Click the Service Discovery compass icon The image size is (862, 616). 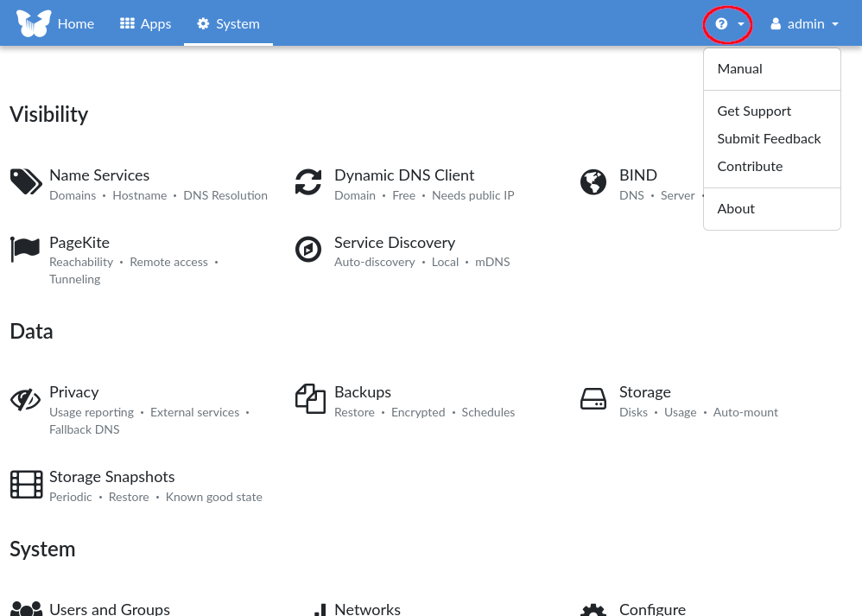tap(308, 249)
